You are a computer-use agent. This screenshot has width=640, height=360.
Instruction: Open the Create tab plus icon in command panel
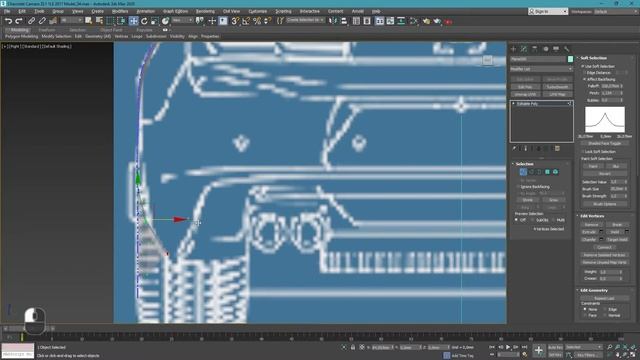513,49
